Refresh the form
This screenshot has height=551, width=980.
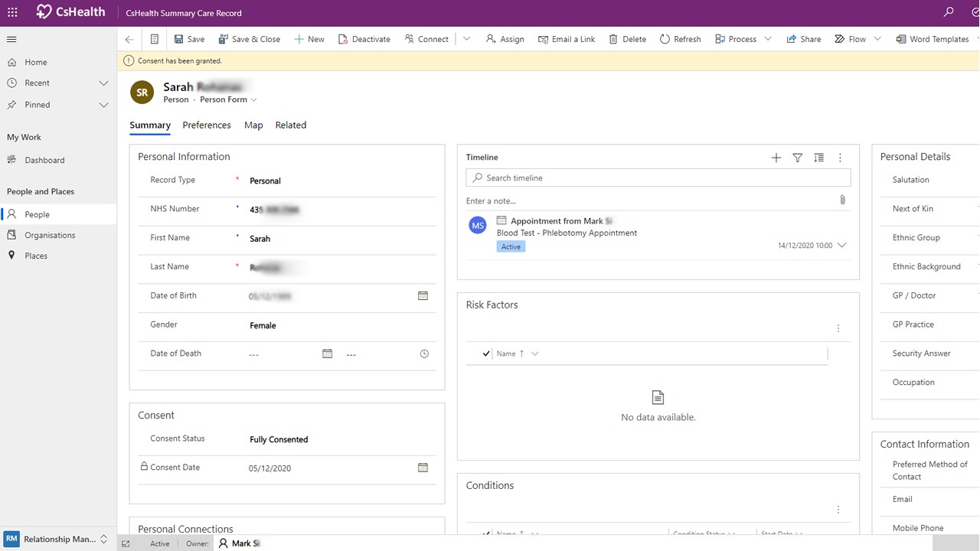(x=680, y=39)
